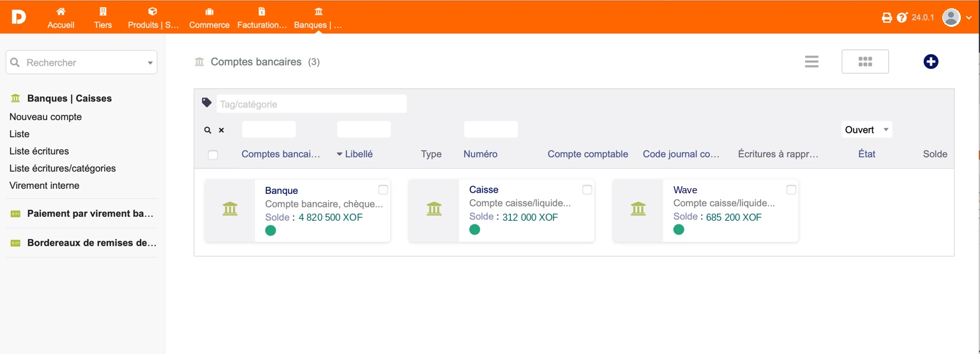This screenshot has height=354, width=980.
Task: Click the Tag/catégorie filter field
Action: click(312, 104)
